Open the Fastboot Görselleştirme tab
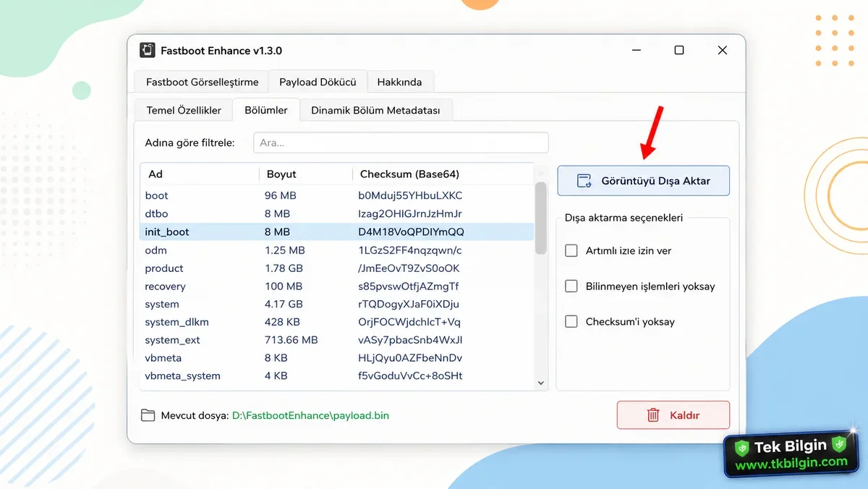The height and width of the screenshot is (489, 868). (202, 82)
